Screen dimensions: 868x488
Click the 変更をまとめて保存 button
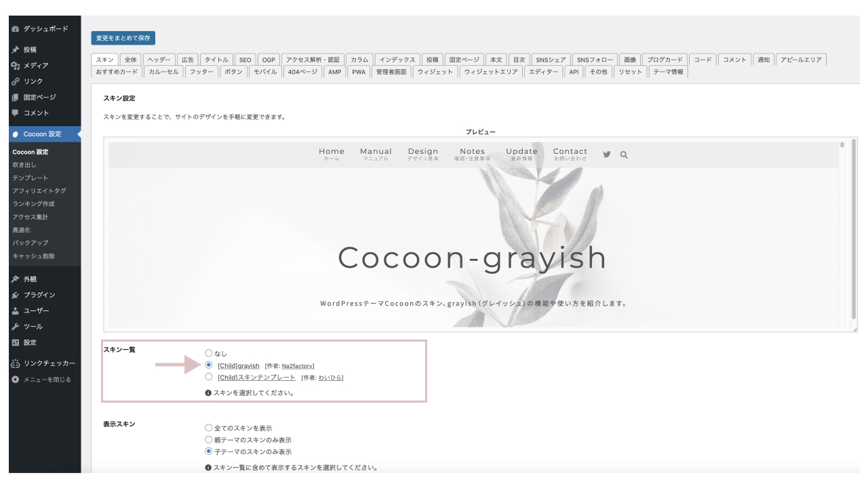[123, 38]
